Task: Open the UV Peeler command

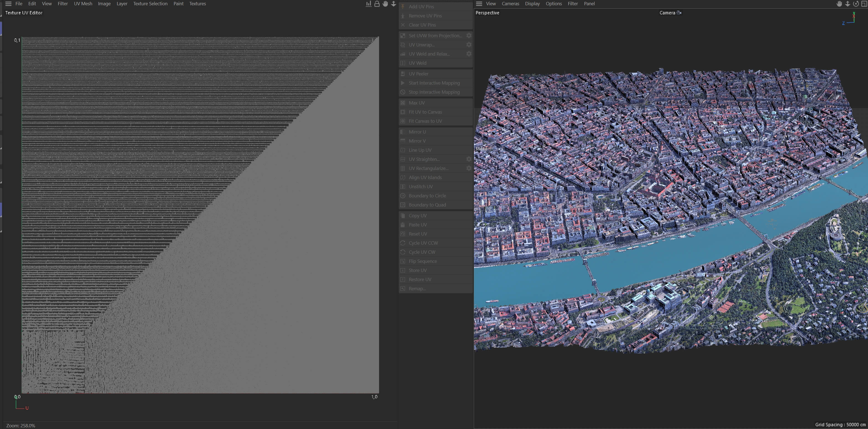Action: click(436, 74)
